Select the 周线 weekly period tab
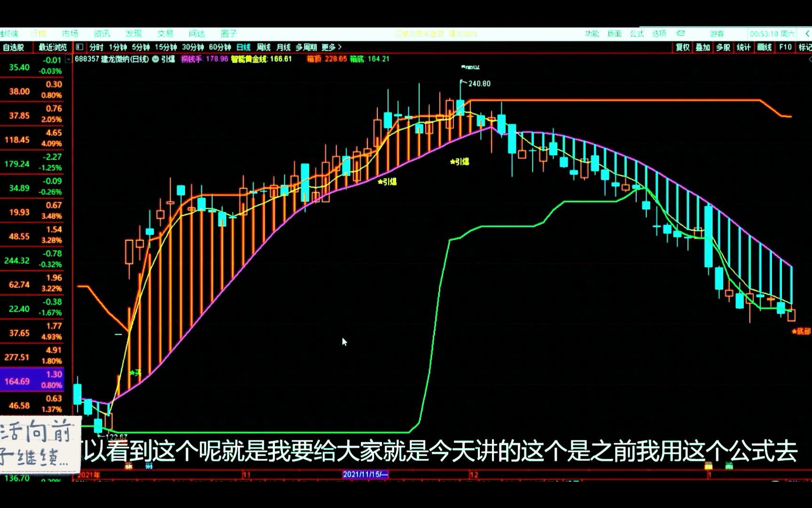 pos(263,47)
